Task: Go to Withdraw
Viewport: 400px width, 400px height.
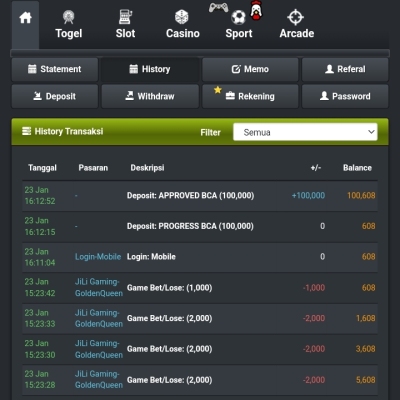Action: point(150,96)
